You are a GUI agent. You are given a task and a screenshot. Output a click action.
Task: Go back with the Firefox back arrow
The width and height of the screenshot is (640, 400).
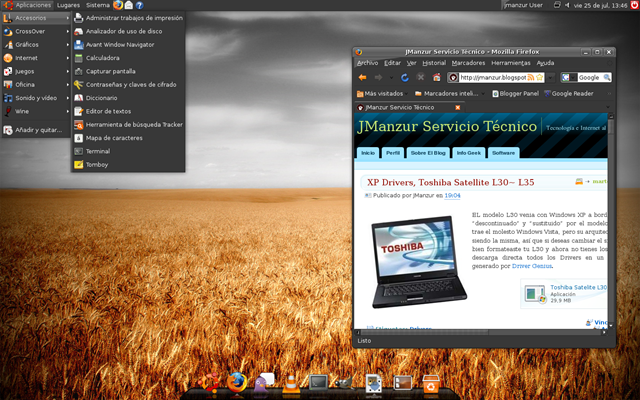point(362,78)
